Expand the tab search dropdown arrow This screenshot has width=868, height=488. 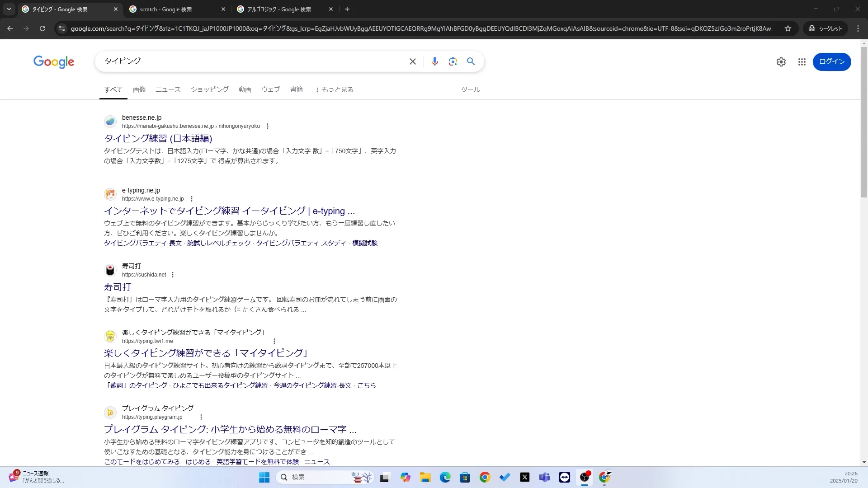point(9,9)
